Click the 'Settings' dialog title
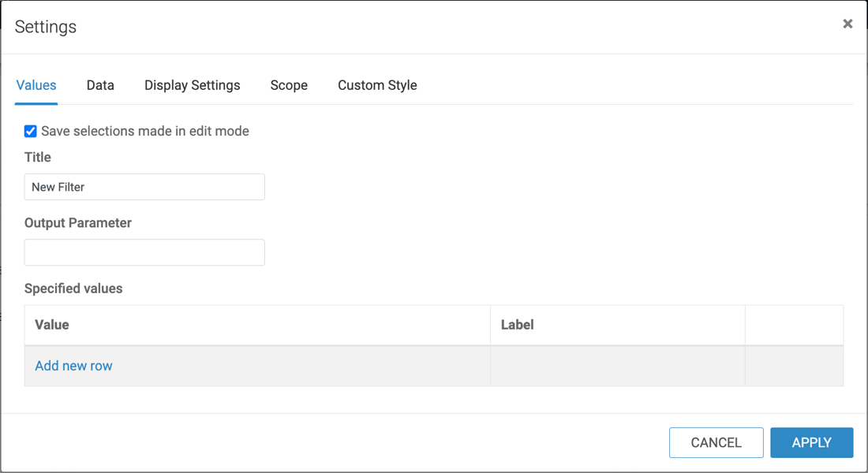The height and width of the screenshot is (473, 868). click(46, 27)
